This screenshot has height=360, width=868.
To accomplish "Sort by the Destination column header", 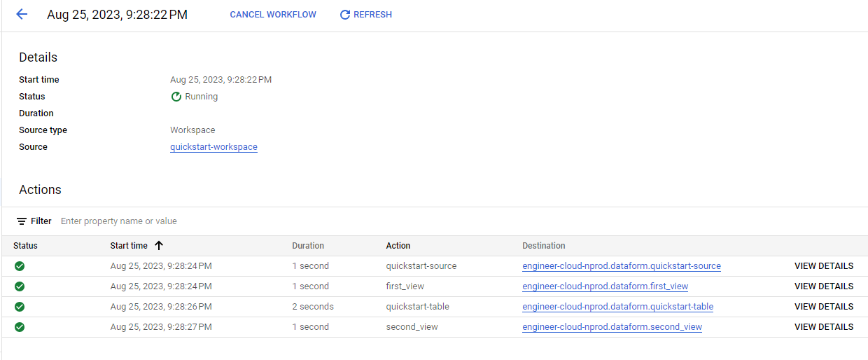I will (544, 246).
